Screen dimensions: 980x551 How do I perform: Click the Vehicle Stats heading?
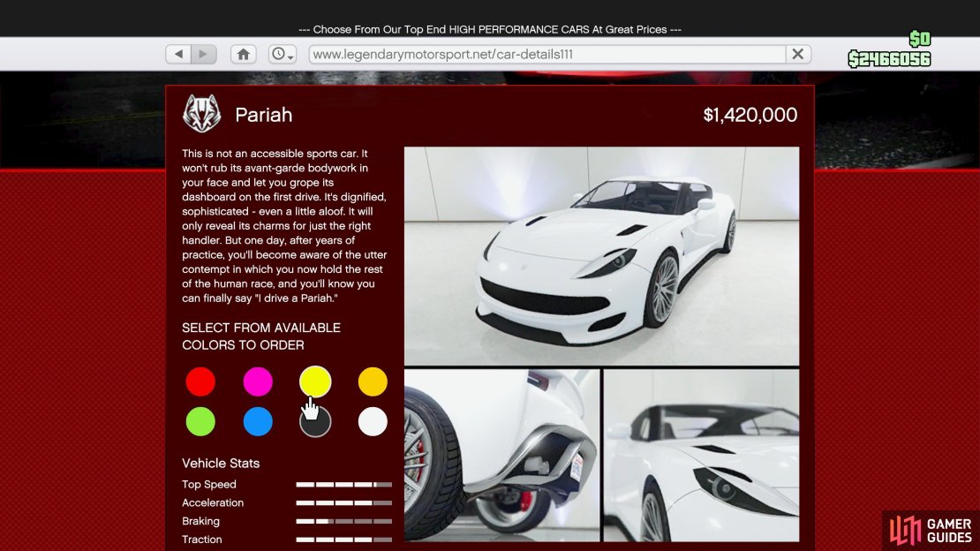(x=221, y=464)
